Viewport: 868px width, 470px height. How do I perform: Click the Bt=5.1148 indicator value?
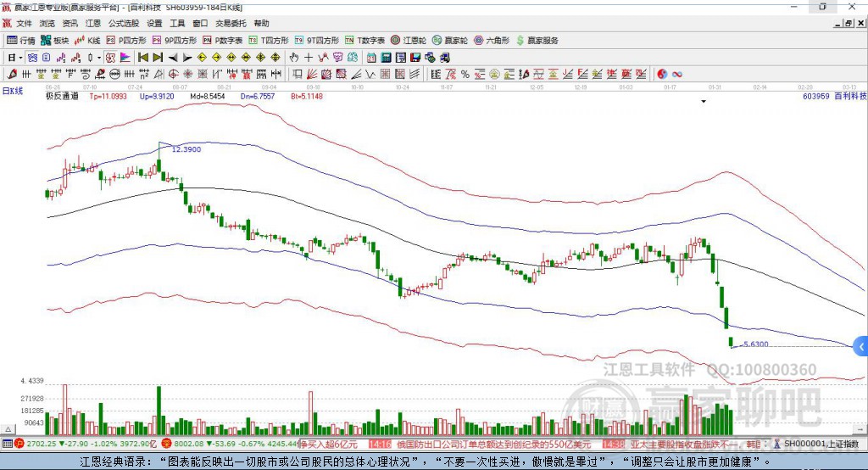pos(307,96)
